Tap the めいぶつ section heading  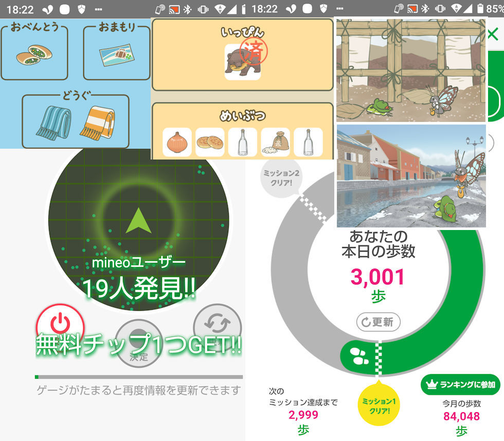click(x=243, y=115)
